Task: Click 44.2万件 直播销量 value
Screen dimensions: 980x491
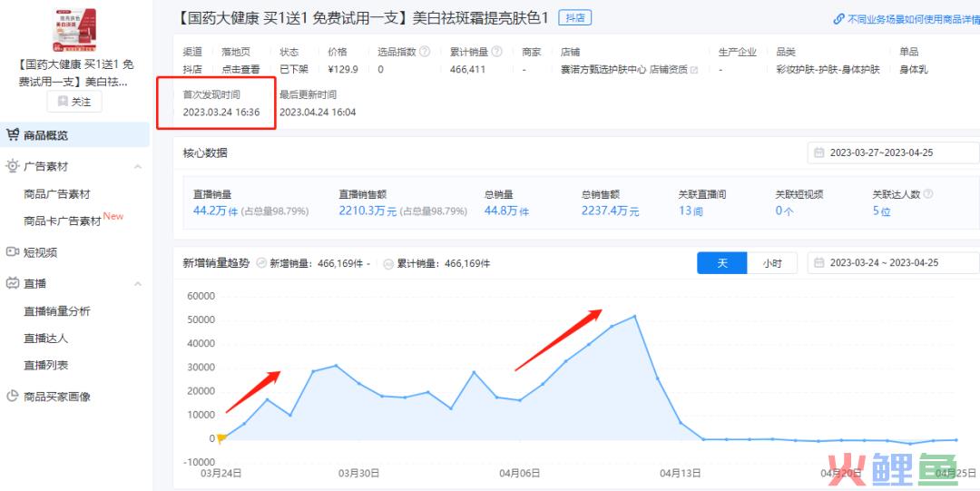Action: click(x=216, y=211)
